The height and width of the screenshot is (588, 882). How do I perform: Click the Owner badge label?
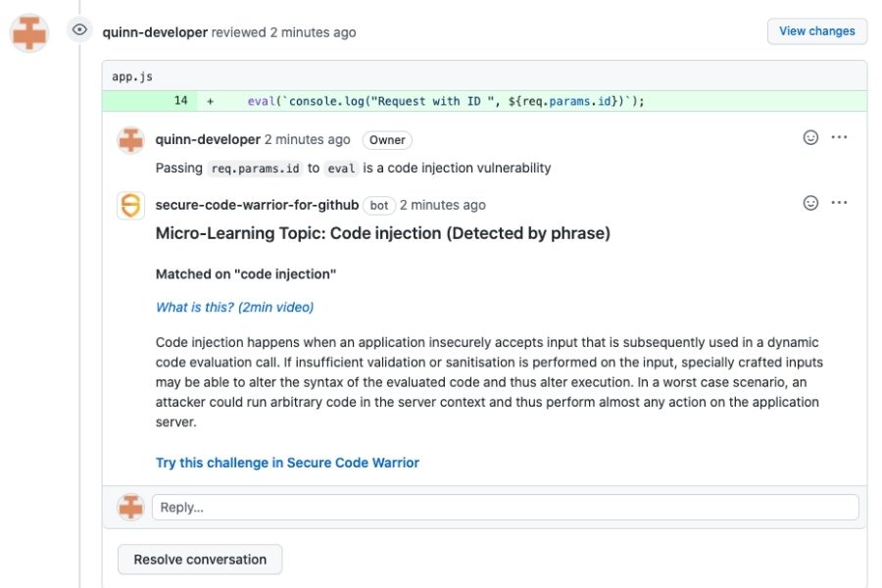[387, 140]
